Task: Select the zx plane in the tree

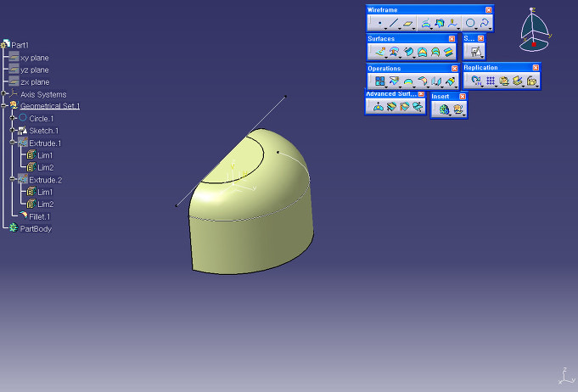Action: click(35, 82)
